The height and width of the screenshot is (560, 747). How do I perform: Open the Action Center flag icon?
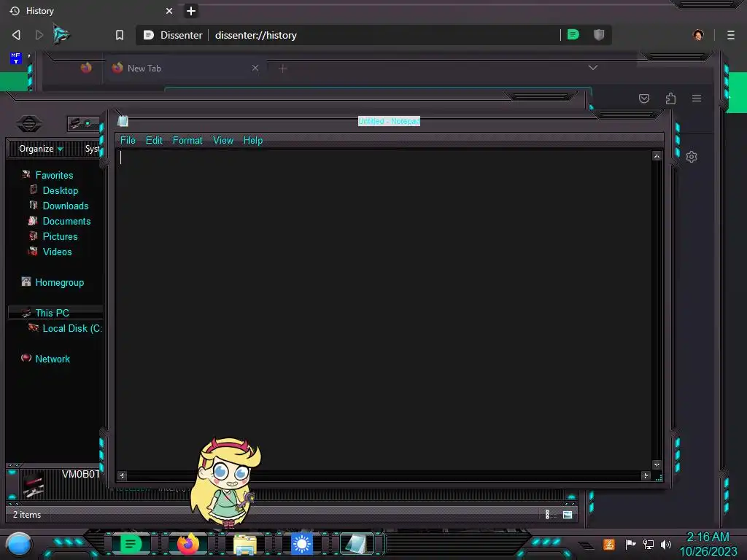(630, 544)
